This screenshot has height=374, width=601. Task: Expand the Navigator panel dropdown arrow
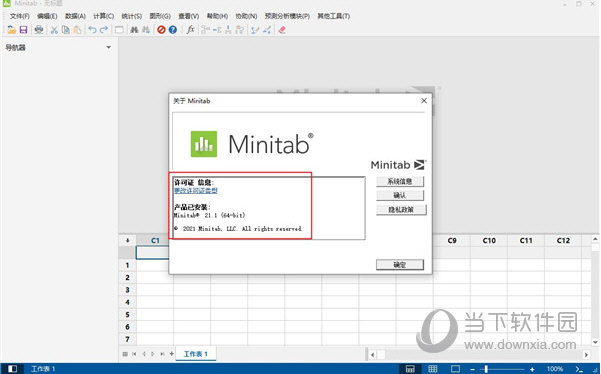(108, 48)
